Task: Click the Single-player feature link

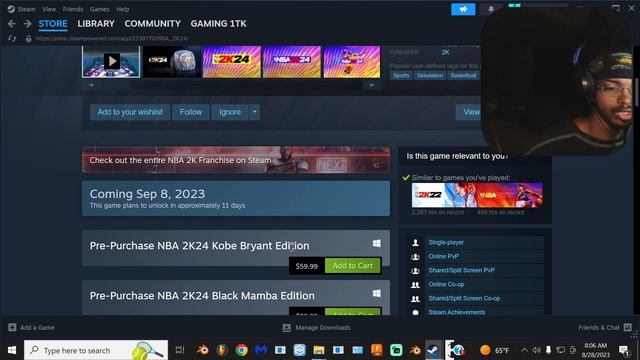Action: click(x=446, y=242)
